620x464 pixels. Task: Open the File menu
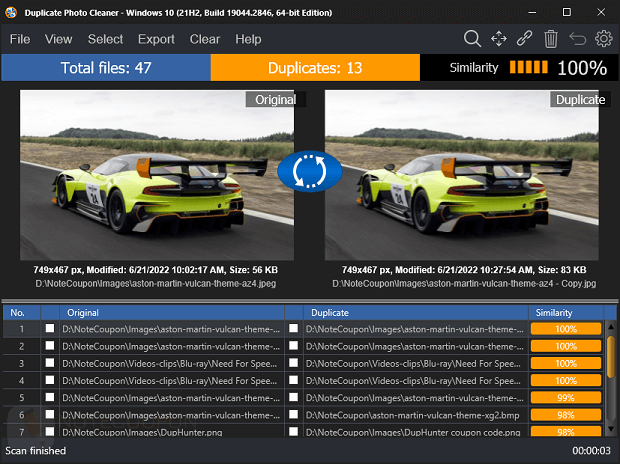tap(20, 39)
